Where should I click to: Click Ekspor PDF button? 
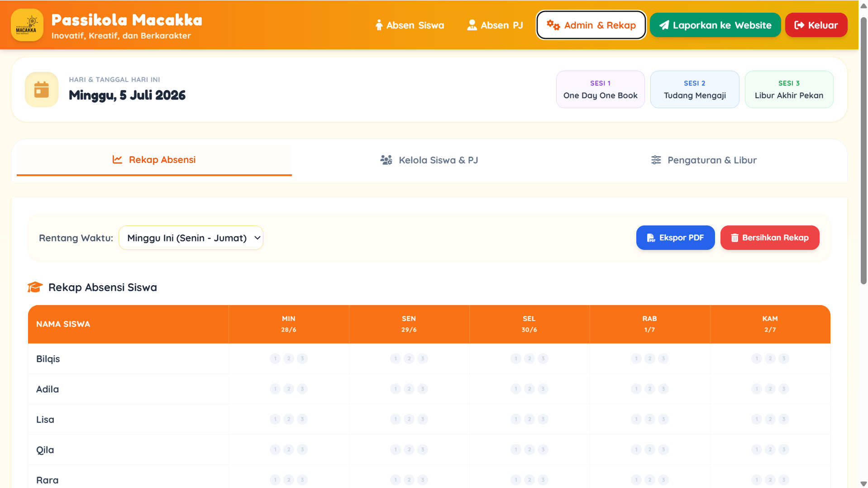coord(675,238)
